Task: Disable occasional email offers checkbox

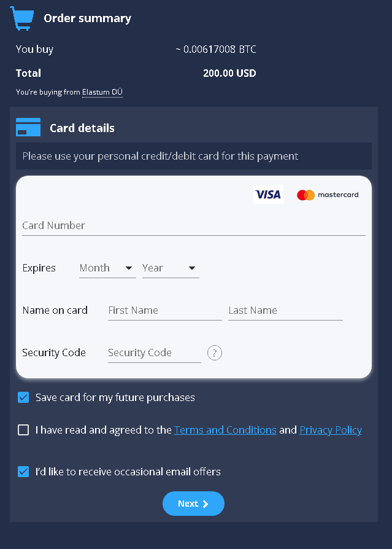Action: [23, 472]
